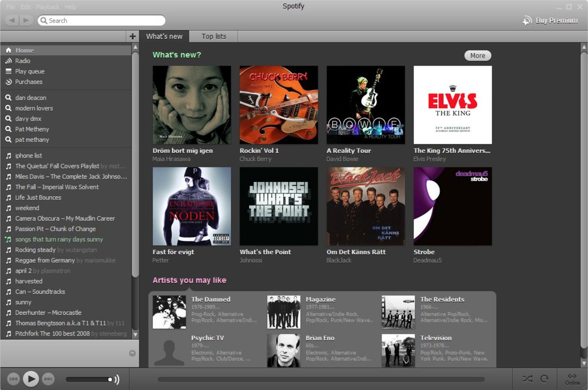Open the Fast för evigt album cover
This screenshot has height=390, width=588.
point(192,206)
